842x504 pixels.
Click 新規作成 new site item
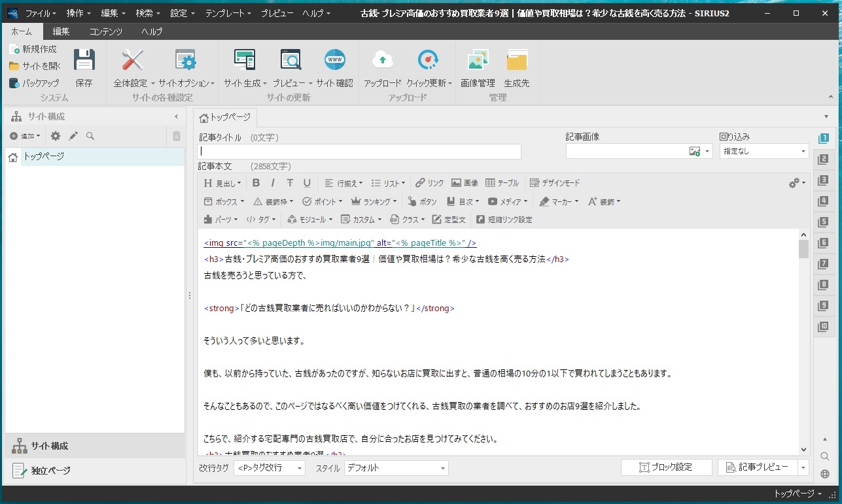coord(33,49)
